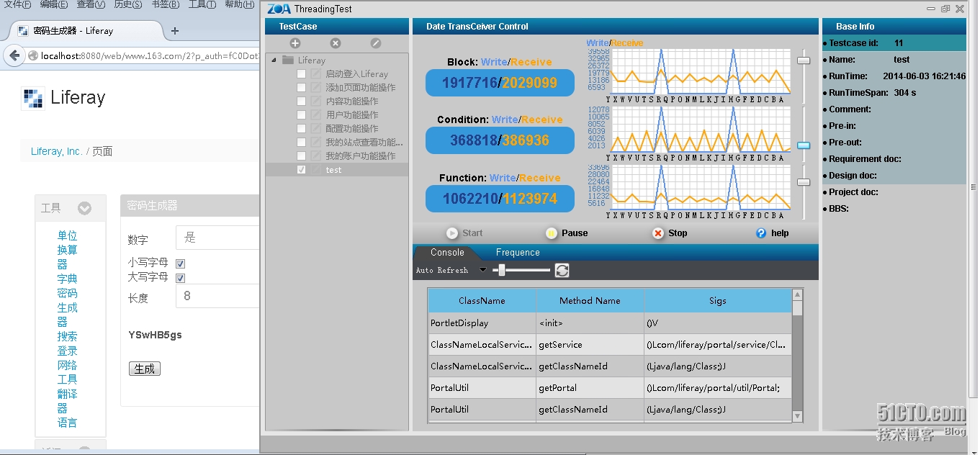Screen dimensions: 980x455
Task: Select the 密码生成器 - Liferay browser tab
Action: tap(86, 31)
